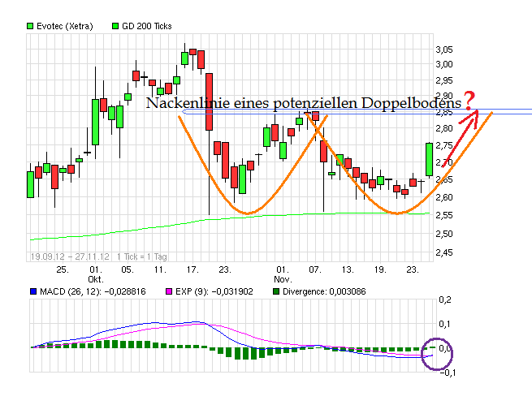Select the 'Evotec (Xetra)' legend label
Image resolution: width=532 pixels, height=405 pixels.
point(64,27)
